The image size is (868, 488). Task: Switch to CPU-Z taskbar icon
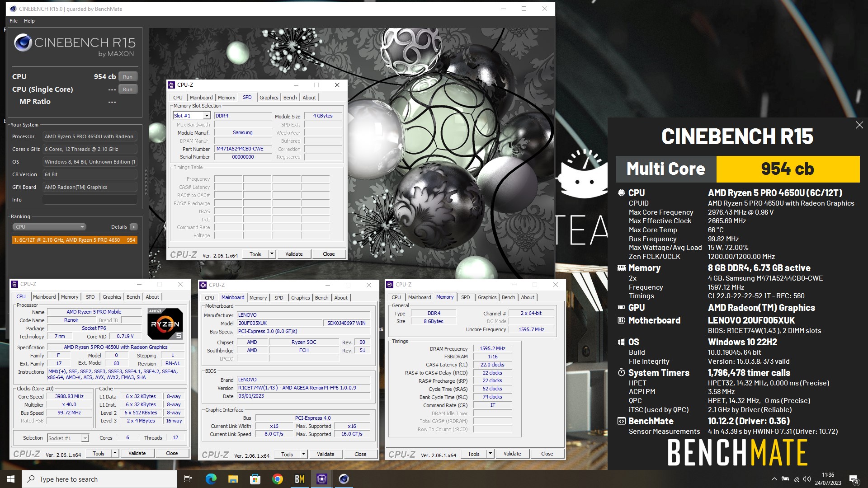pyautogui.click(x=322, y=479)
